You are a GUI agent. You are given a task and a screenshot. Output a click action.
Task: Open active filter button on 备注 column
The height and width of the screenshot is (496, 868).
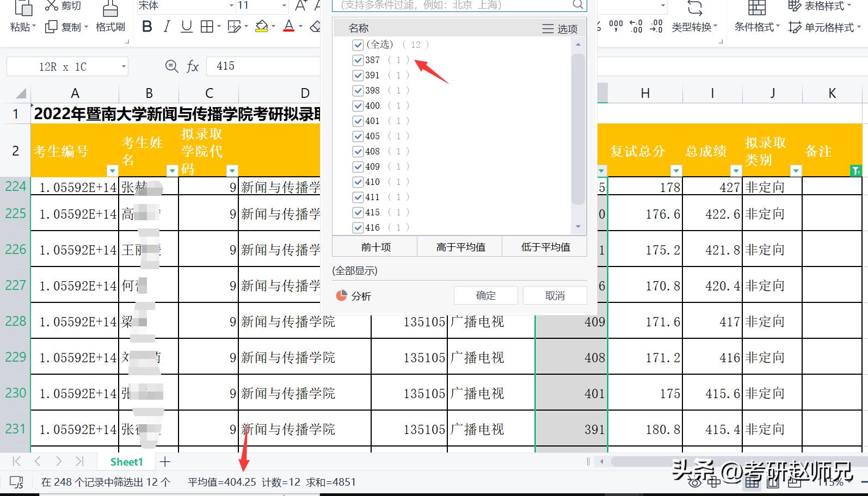click(x=855, y=171)
